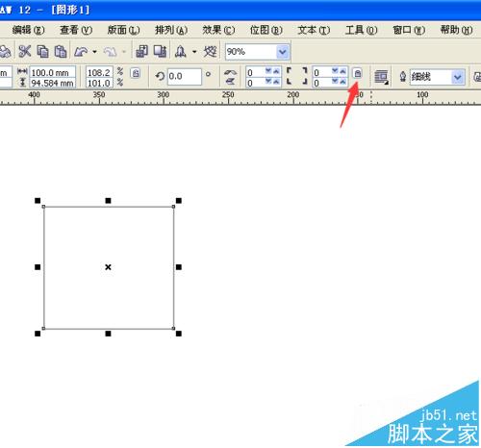Toggle the non-proportional scaling lock
This screenshot has width=481, height=448.
click(x=136, y=73)
